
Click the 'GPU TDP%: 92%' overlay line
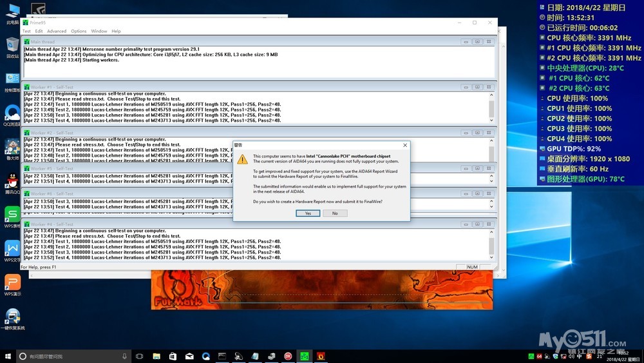click(574, 149)
